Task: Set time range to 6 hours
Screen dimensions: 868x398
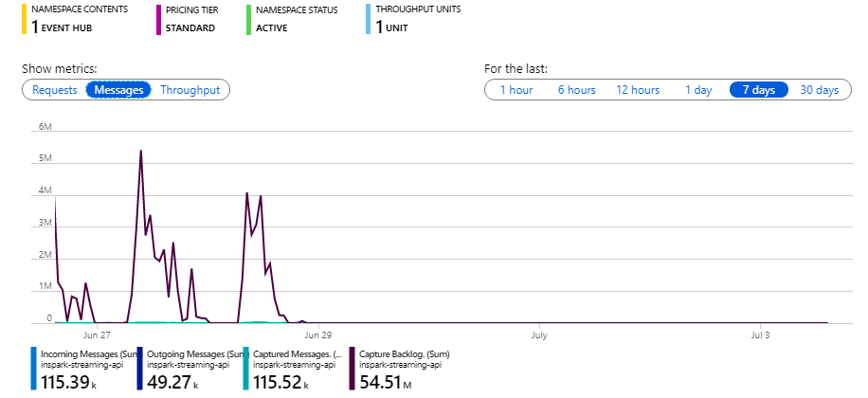Action: tap(576, 90)
